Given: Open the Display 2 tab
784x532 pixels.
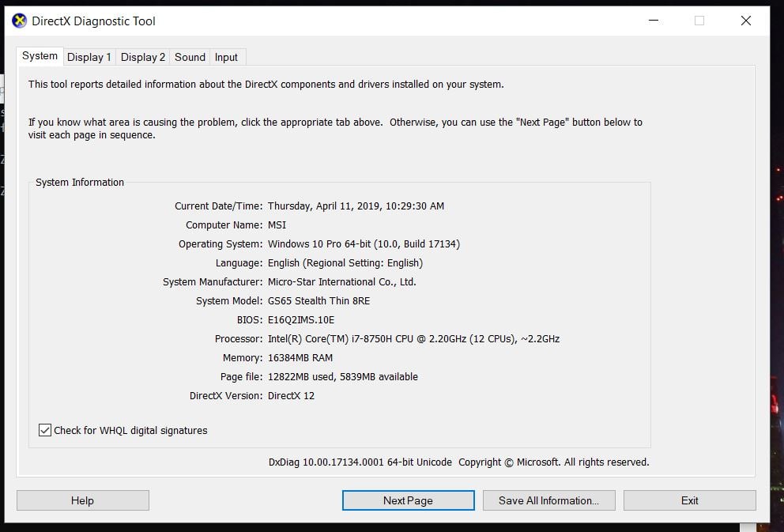Looking at the screenshot, I should point(143,57).
